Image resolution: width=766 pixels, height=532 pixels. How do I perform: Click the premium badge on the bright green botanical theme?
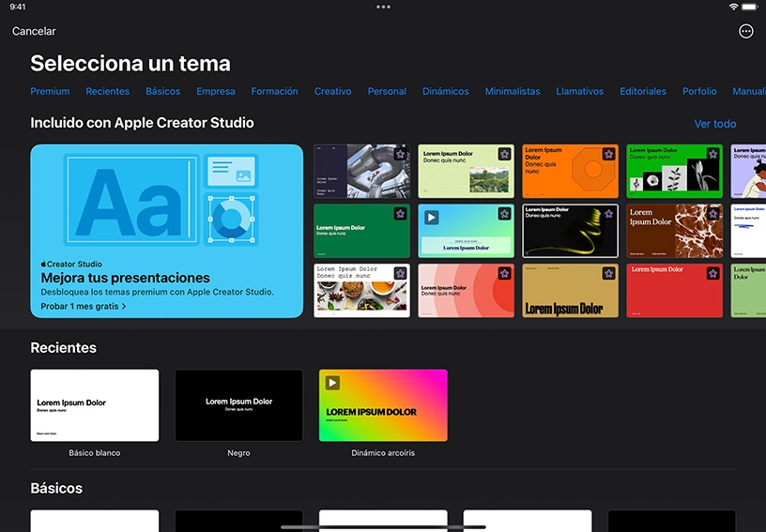(x=712, y=154)
